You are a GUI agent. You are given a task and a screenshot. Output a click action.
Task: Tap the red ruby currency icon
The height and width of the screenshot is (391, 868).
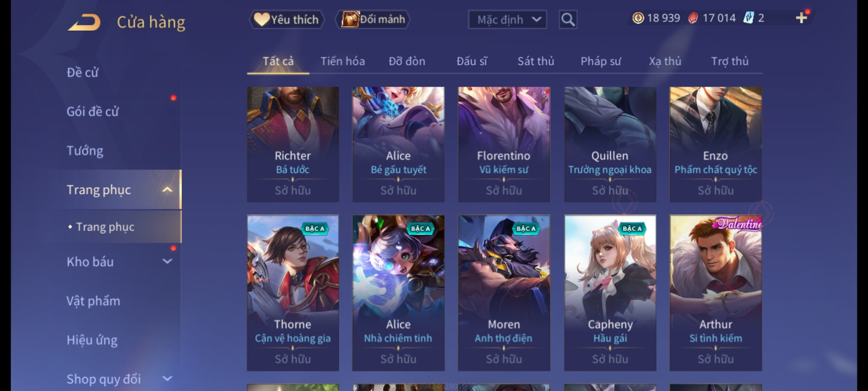(693, 18)
